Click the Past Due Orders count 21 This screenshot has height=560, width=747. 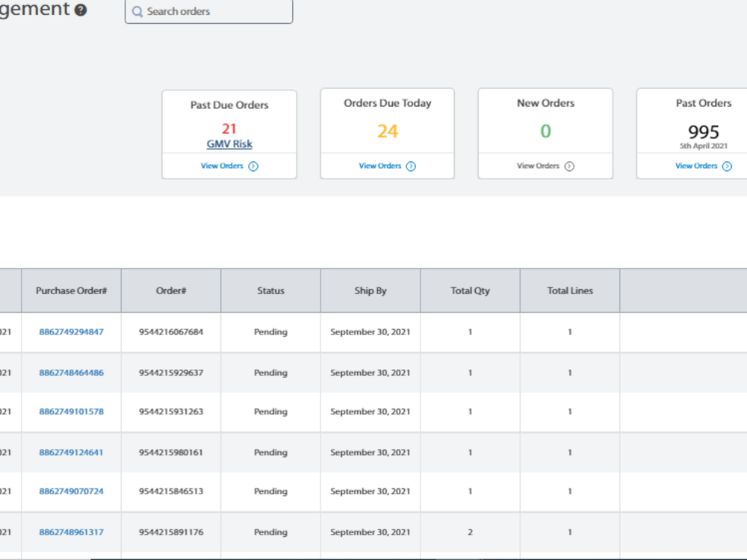click(229, 128)
